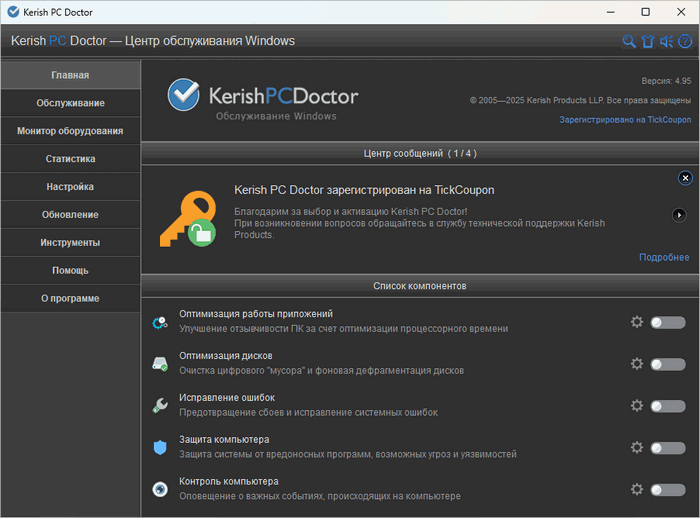Click the application optimization component icon

[x=160, y=322]
